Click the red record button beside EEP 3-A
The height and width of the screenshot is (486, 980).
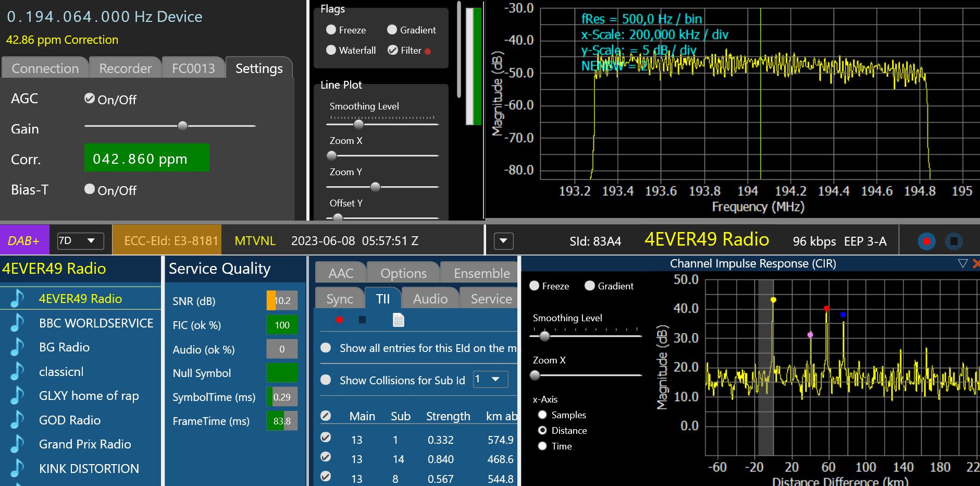[926, 241]
